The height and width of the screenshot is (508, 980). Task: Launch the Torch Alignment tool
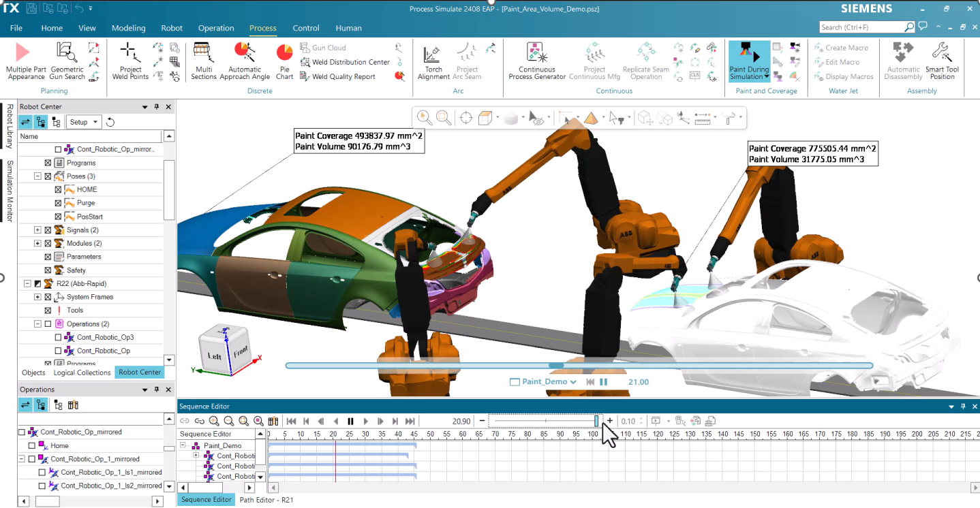tap(433, 54)
